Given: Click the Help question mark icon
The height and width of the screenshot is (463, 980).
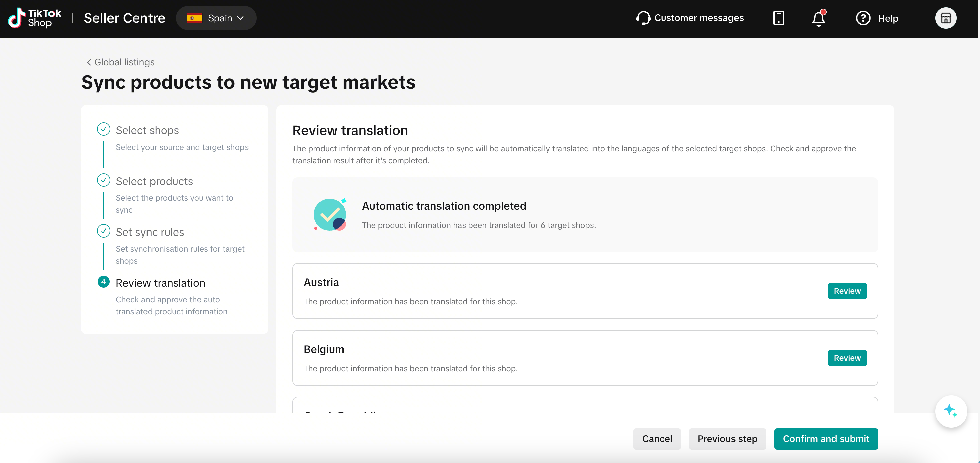Looking at the screenshot, I should click(863, 18).
